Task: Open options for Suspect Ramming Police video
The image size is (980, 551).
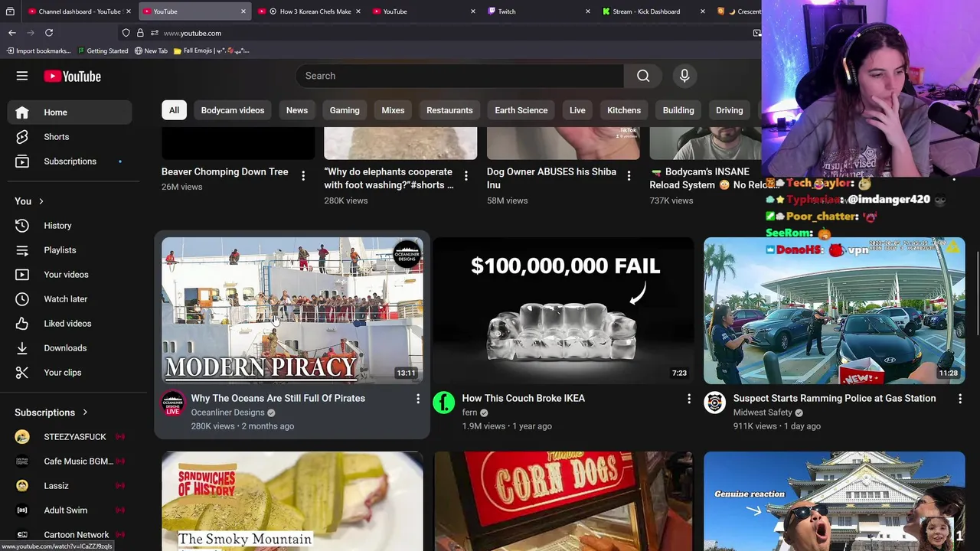Action: point(960,399)
